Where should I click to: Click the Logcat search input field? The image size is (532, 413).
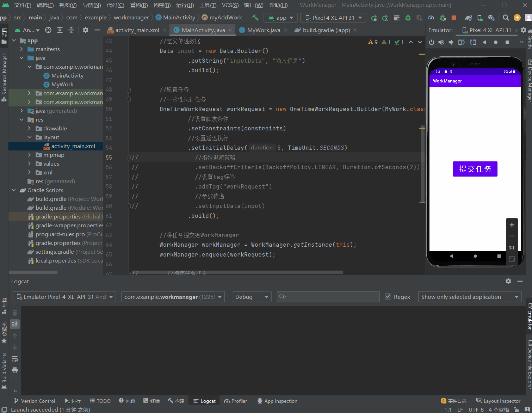click(328, 297)
